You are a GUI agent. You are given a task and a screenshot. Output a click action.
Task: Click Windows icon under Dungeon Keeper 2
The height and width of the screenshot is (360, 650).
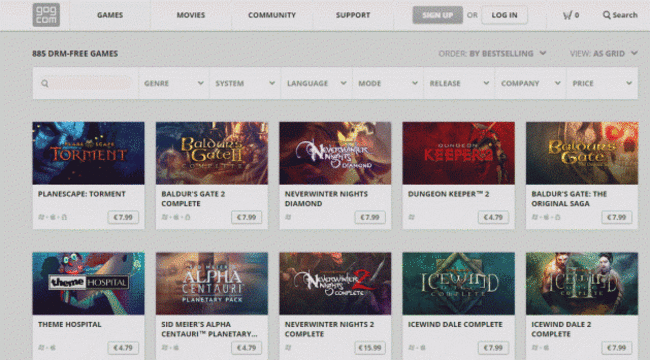(x=411, y=217)
